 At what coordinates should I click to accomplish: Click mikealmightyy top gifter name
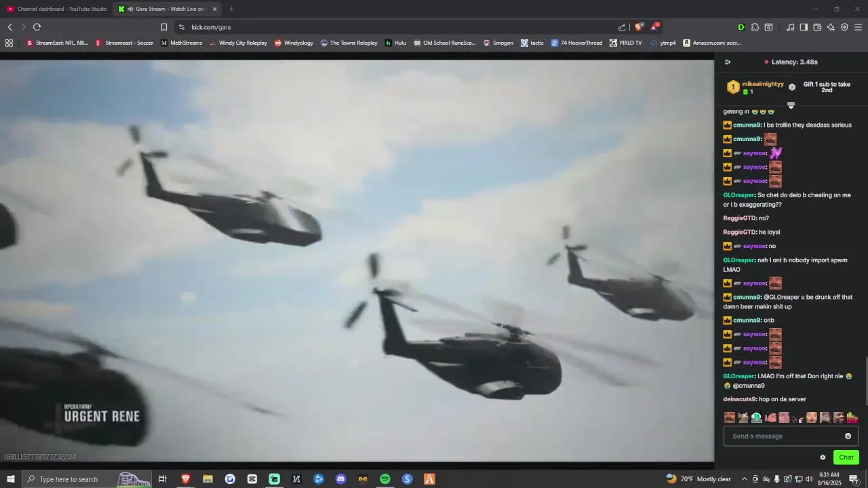click(x=763, y=84)
